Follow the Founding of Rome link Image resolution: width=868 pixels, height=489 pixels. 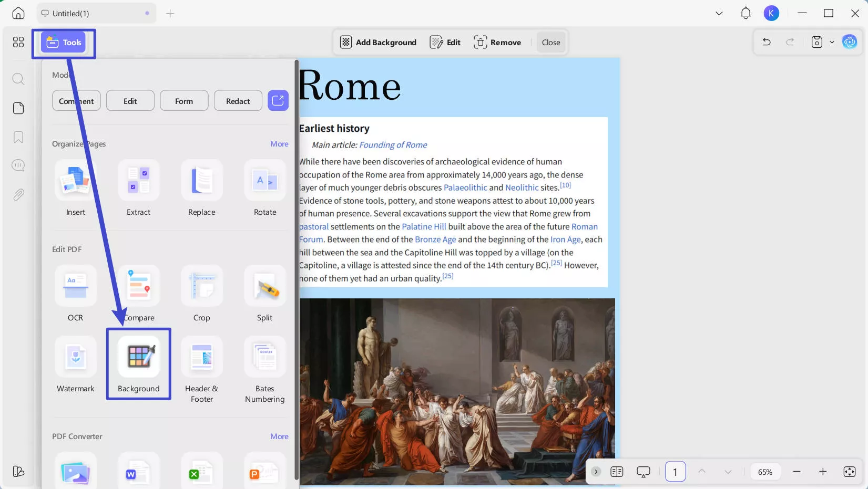(393, 145)
